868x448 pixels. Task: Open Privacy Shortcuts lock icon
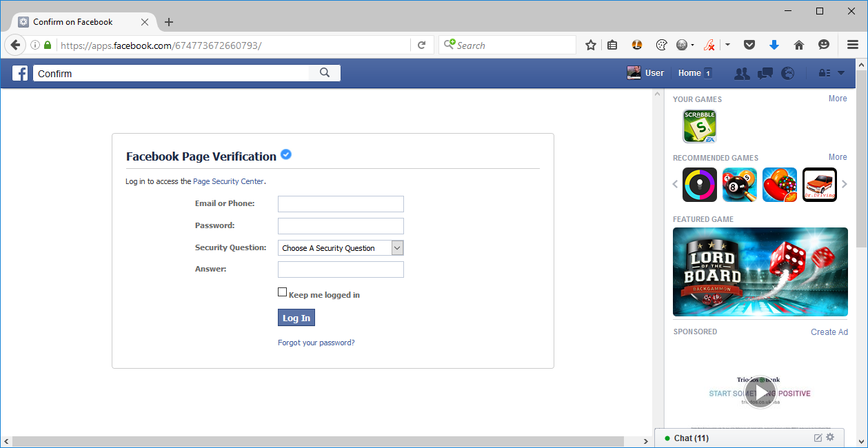824,73
